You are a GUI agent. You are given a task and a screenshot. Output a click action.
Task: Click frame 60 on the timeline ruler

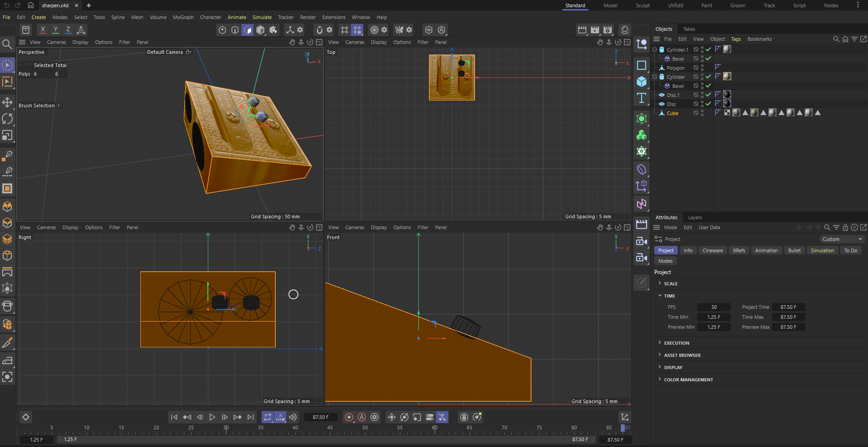pos(434,428)
